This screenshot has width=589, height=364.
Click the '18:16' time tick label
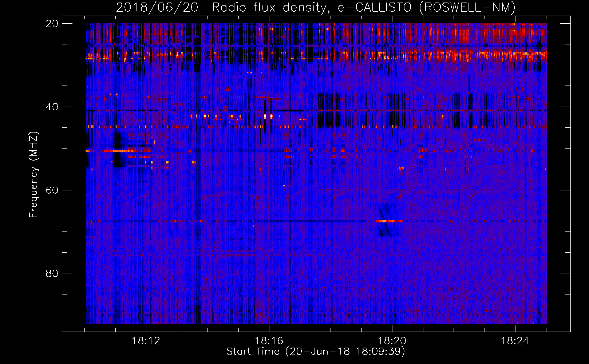pyautogui.click(x=269, y=341)
